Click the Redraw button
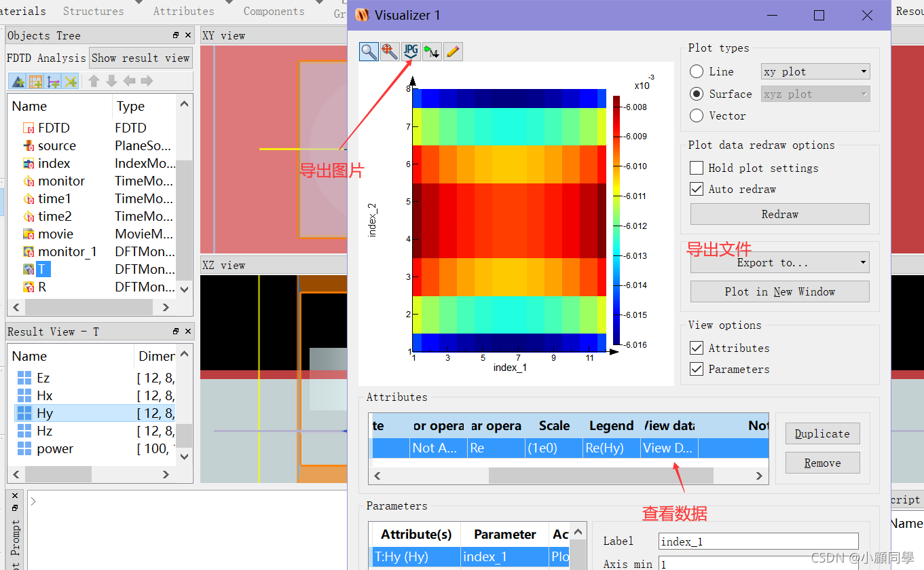Viewport: 924px width, 570px height. 779,214
